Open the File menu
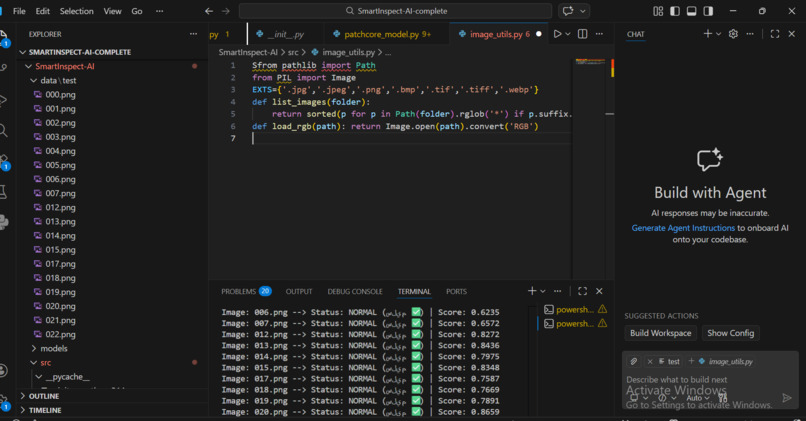This screenshot has height=421, width=806. click(x=19, y=11)
